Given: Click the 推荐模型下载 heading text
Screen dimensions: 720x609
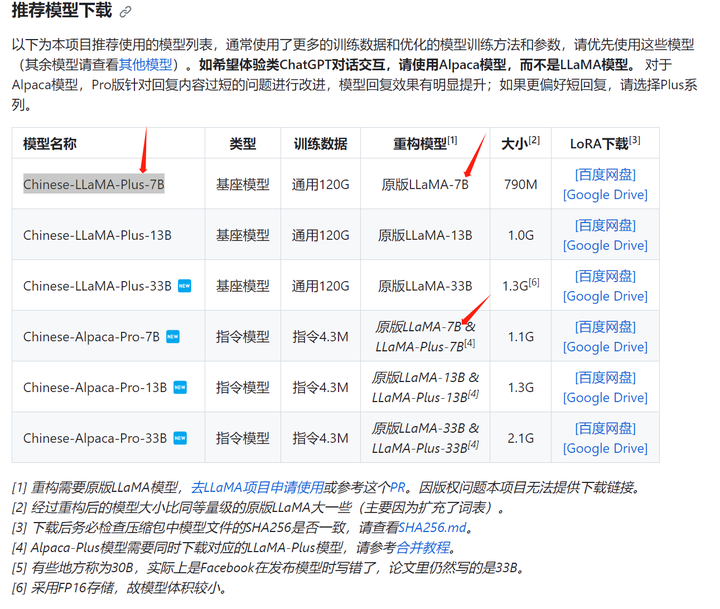Looking at the screenshot, I should pos(62,10).
